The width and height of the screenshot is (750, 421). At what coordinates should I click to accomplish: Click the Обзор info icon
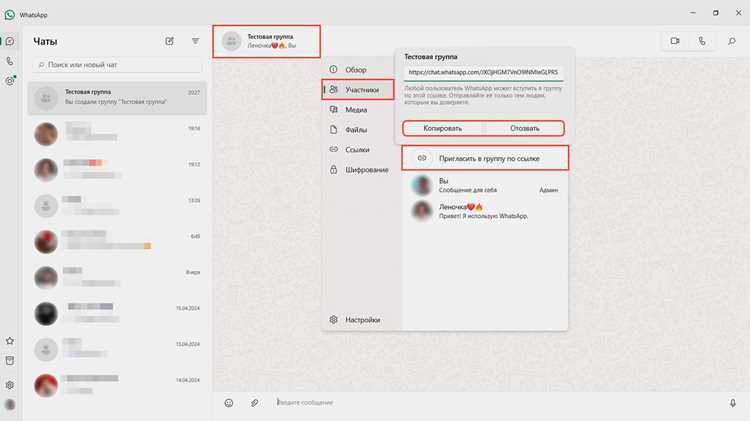(333, 70)
